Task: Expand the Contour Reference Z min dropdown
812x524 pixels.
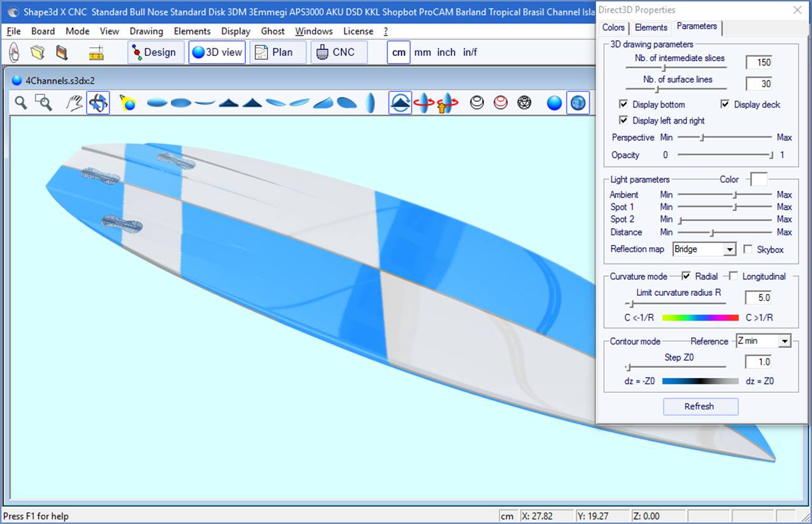Action: (784, 341)
